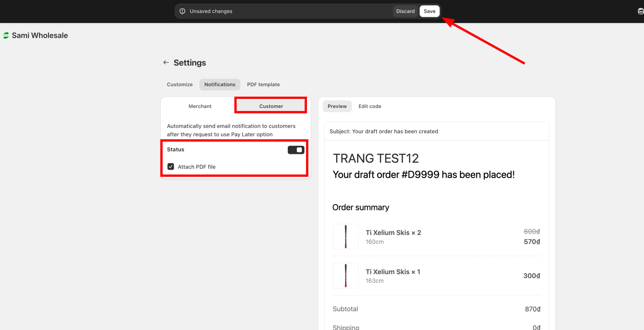Open the account avatar at top right

(640, 11)
